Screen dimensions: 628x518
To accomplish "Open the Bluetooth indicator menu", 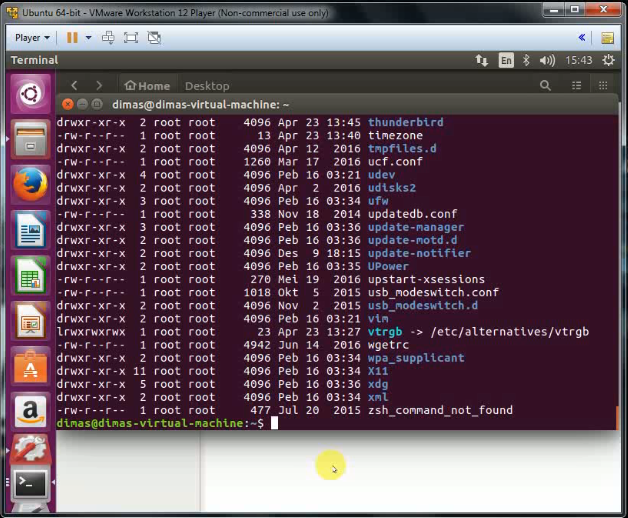I will (526, 60).
